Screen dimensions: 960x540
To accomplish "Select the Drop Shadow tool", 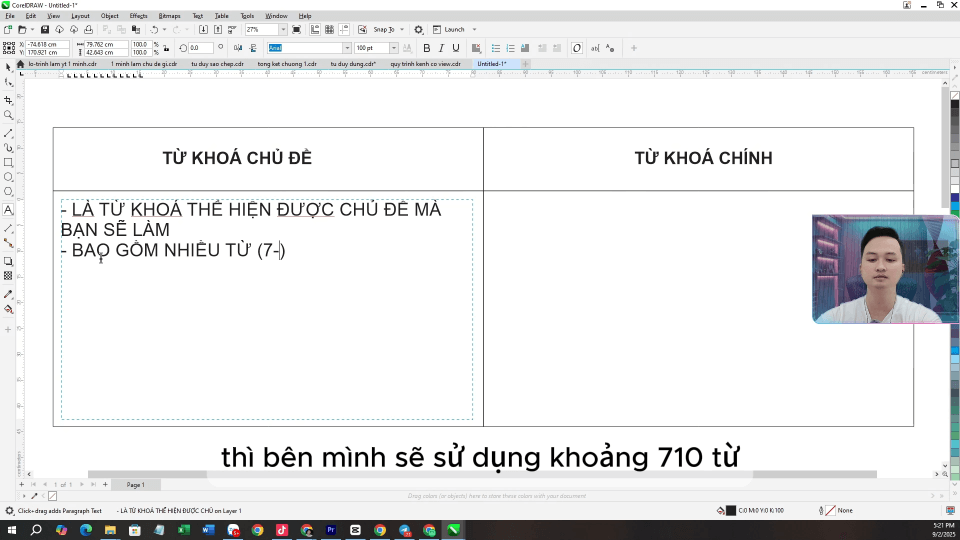I will pyautogui.click(x=8, y=261).
